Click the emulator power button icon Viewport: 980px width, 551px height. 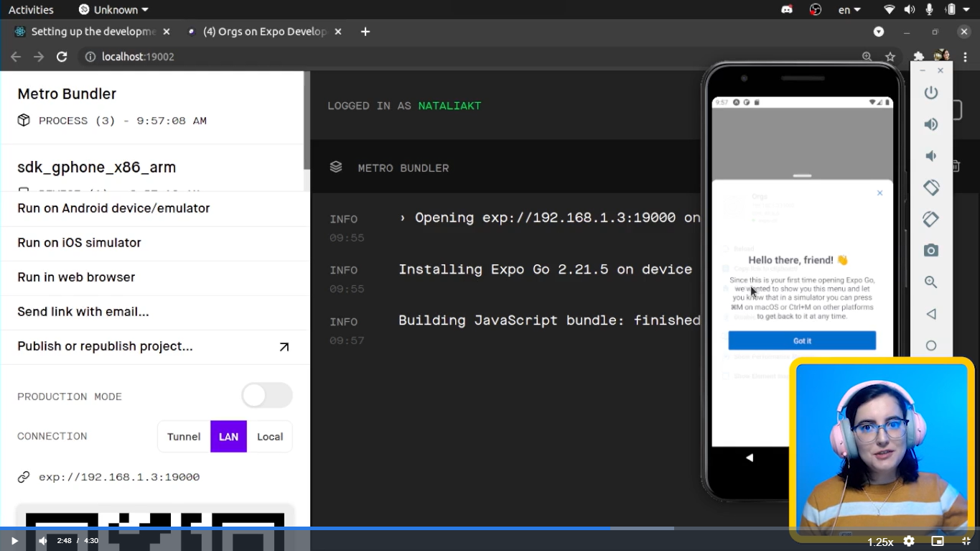931,93
